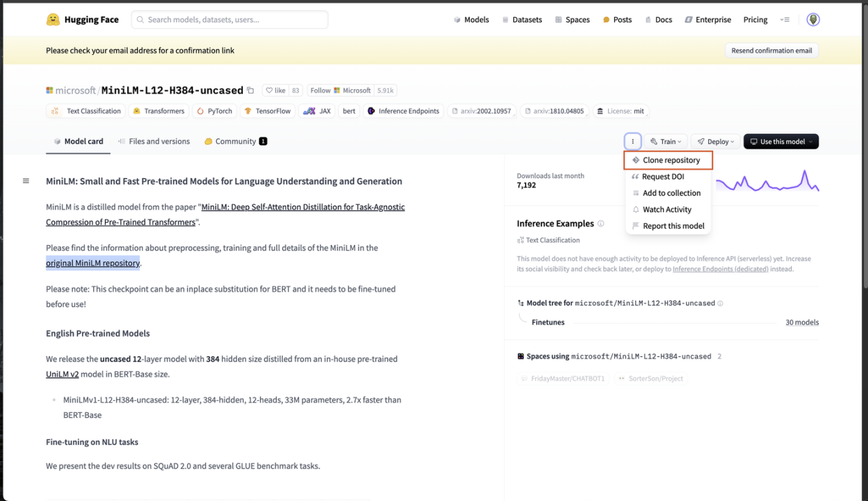The height and width of the screenshot is (501, 868).
Task: Open the three-dot more options button
Action: tap(633, 141)
